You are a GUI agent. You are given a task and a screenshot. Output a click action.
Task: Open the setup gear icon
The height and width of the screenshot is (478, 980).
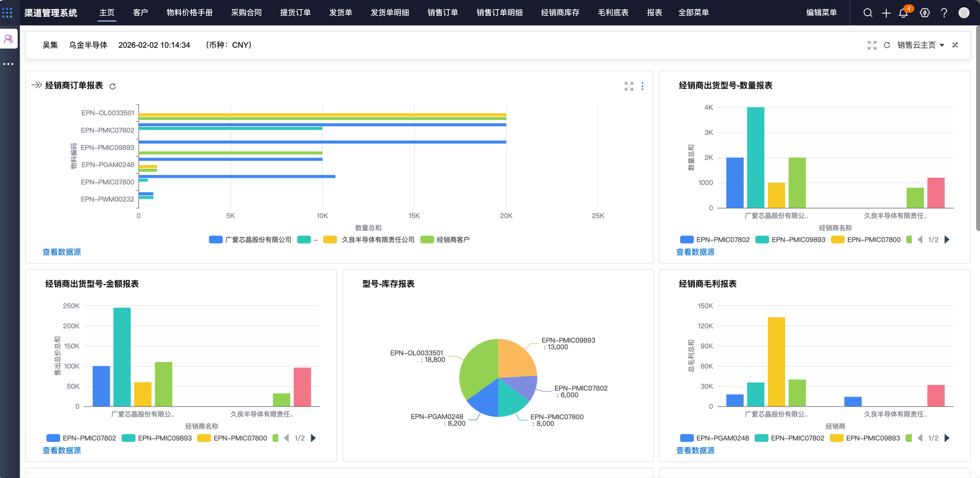click(925, 13)
